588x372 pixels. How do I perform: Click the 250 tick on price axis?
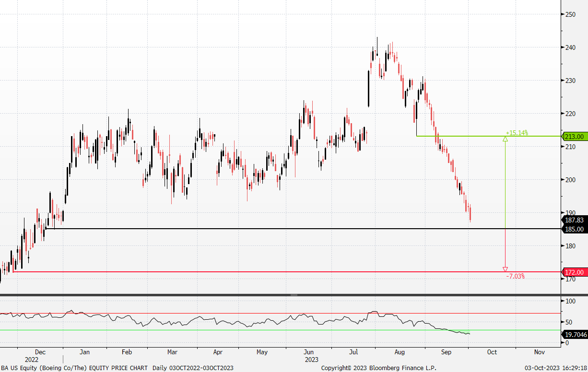[569, 14]
